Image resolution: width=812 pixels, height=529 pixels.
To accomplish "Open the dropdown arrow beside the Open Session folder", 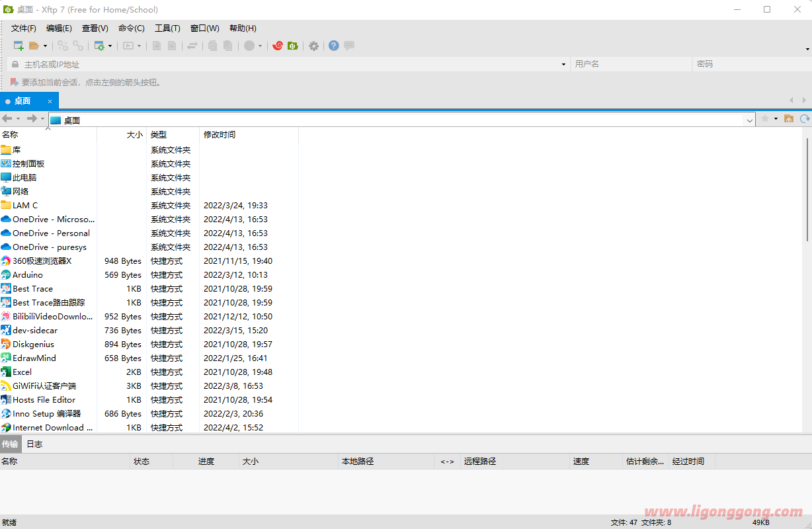I will point(45,46).
